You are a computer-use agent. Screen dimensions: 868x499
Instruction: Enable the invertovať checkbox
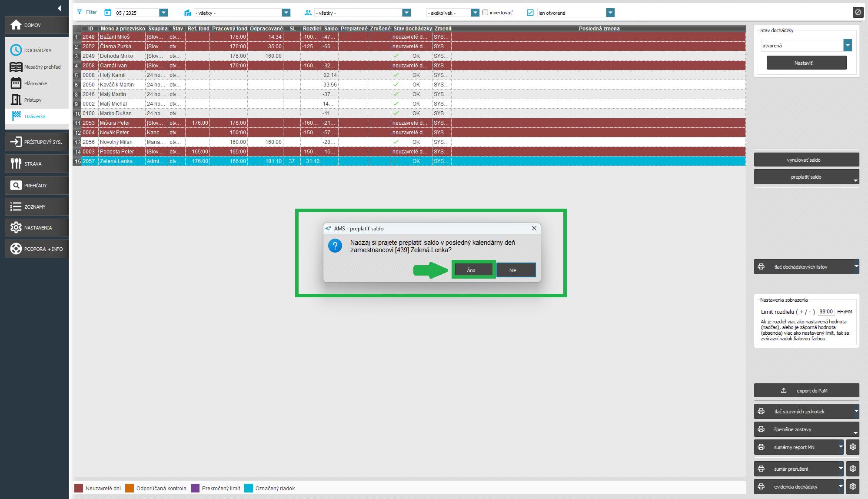click(x=486, y=13)
